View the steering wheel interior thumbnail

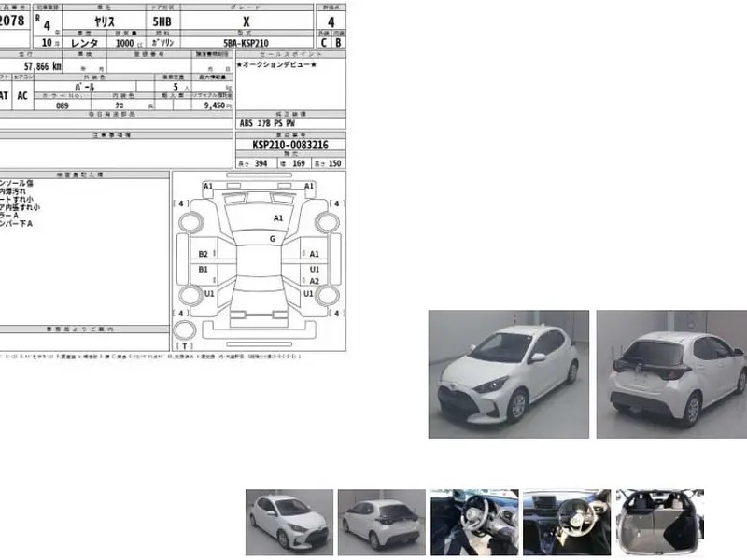tap(473, 523)
